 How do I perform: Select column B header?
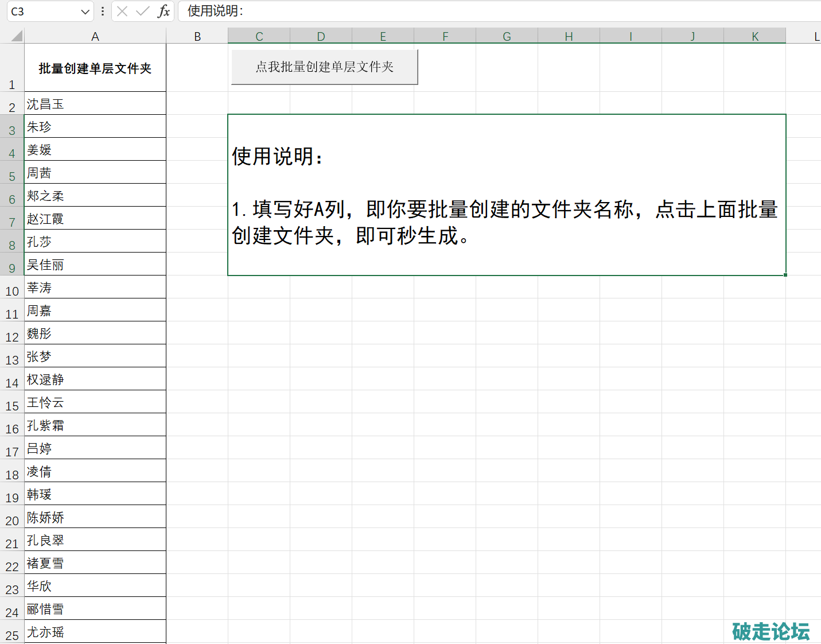tap(197, 36)
